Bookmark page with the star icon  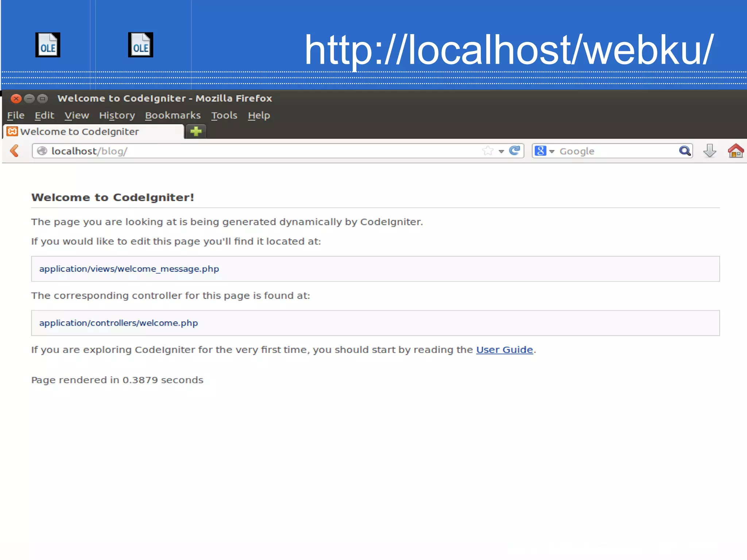487,151
